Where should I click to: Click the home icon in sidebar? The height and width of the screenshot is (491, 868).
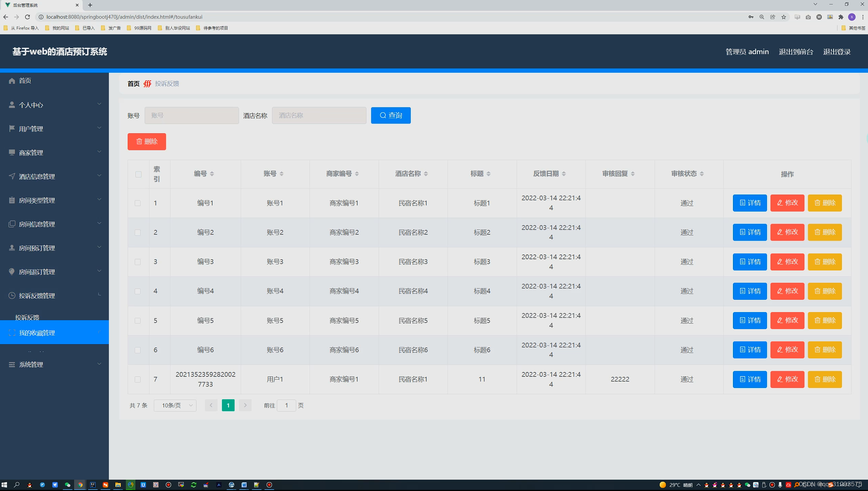tap(12, 81)
